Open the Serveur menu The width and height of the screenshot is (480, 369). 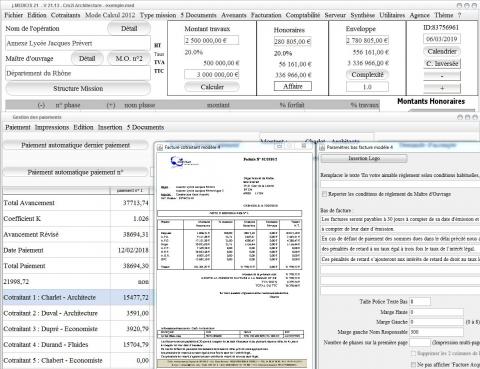coord(335,15)
